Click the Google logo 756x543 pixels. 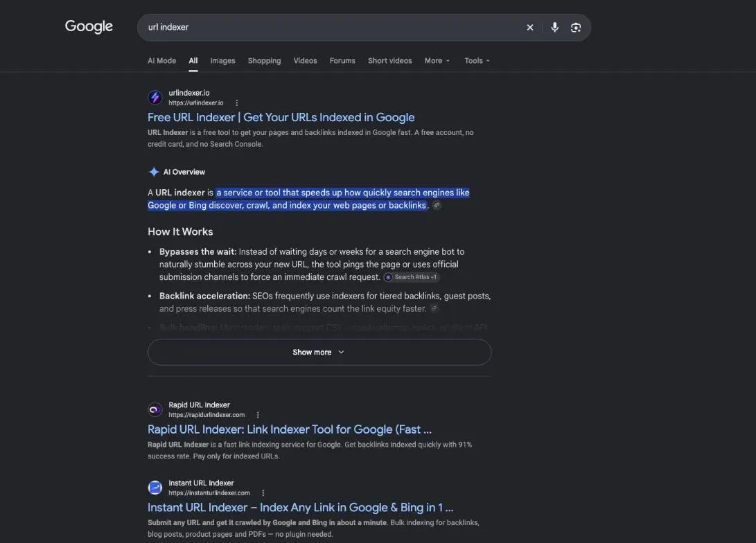point(89,26)
